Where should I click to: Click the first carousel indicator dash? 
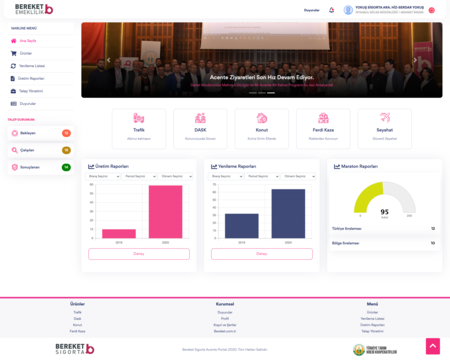(253, 93)
